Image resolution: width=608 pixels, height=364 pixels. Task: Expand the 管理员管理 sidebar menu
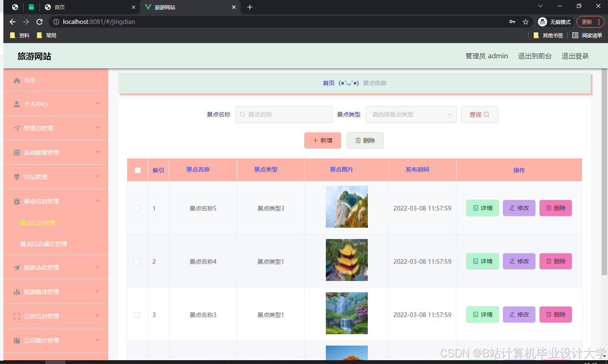pos(97,127)
